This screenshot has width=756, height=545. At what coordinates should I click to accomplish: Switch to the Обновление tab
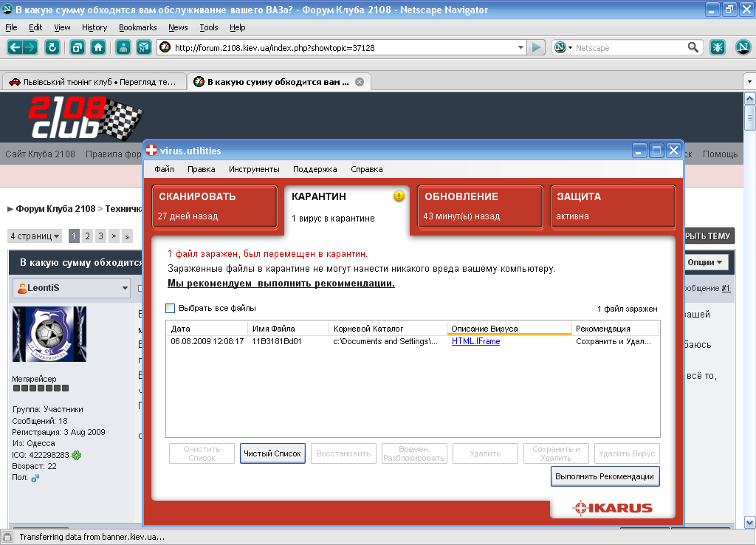coord(480,207)
